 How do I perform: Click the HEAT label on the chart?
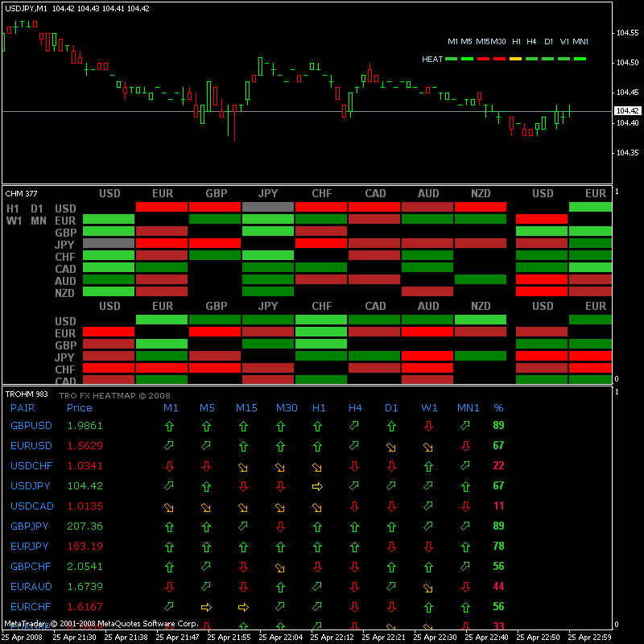[432, 59]
